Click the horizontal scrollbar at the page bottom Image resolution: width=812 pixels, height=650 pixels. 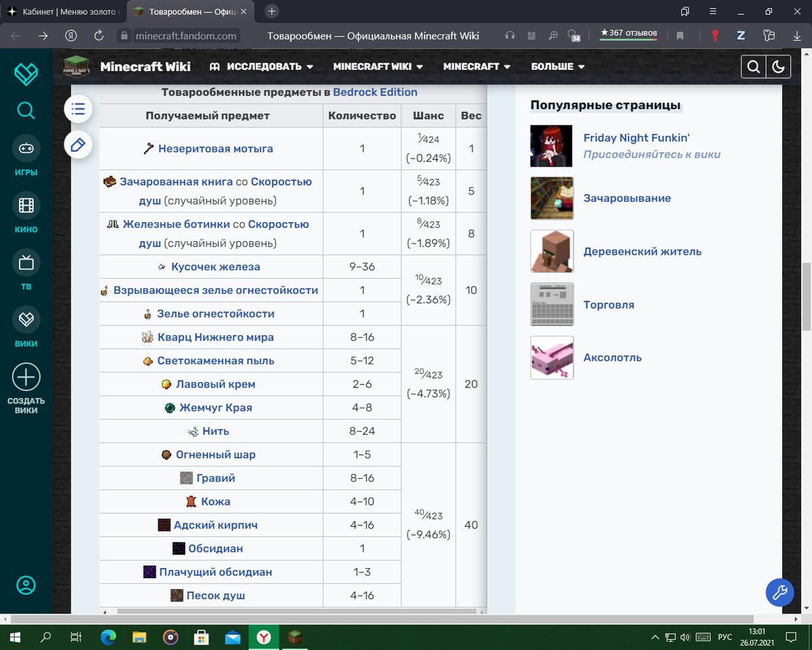(x=381, y=619)
